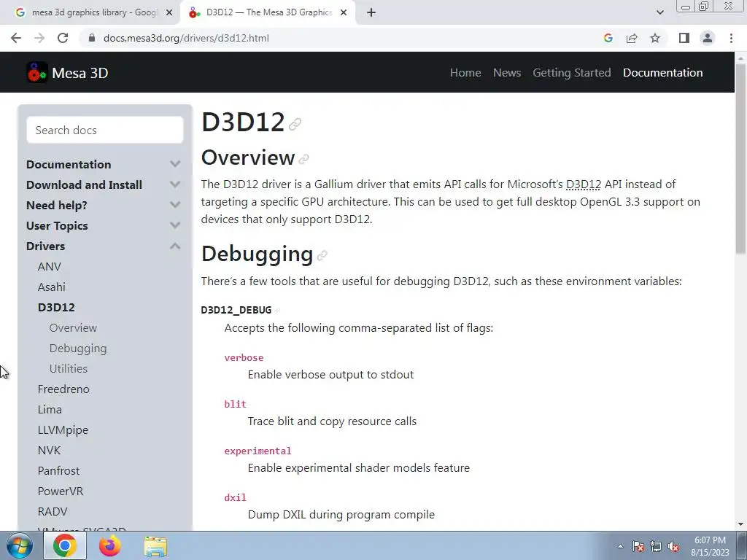This screenshot has width=747, height=560.
Task: Jump to Debugging sidebar subsection
Action: click(78, 349)
